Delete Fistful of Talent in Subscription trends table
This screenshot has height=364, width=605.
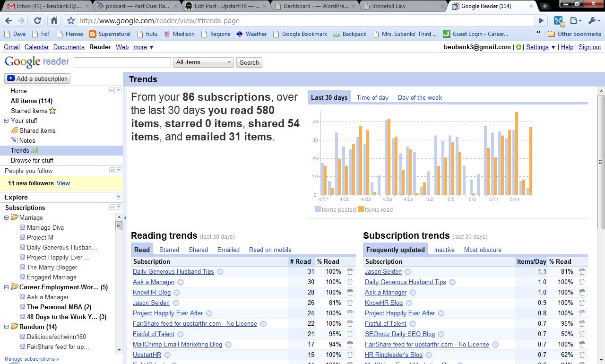point(582,324)
